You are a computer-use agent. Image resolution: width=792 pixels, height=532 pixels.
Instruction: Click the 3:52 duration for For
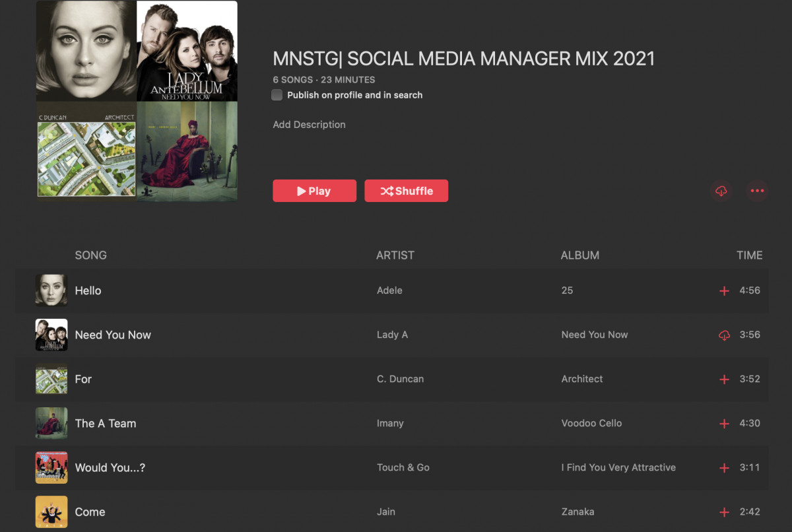pos(750,379)
